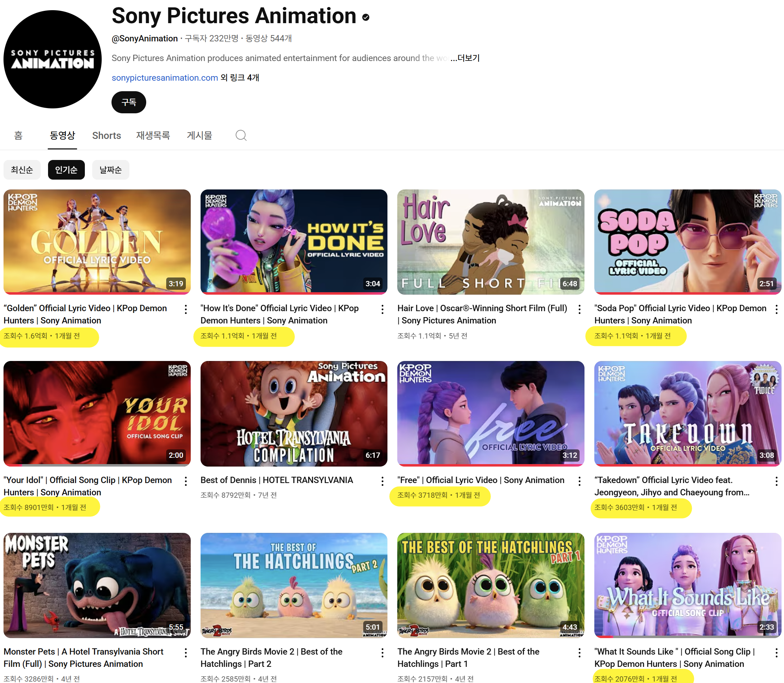Expand channel description with ...더보기
This screenshot has width=784, height=683.
click(x=465, y=58)
